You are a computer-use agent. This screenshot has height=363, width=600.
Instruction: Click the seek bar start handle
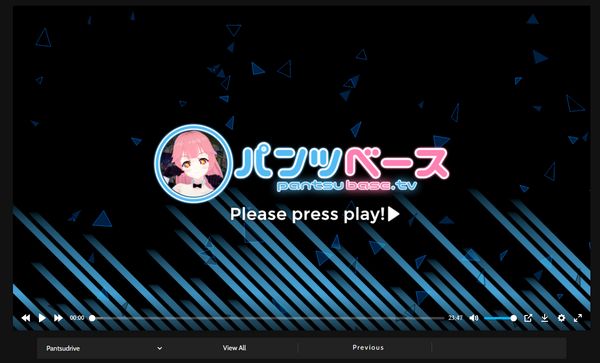(x=92, y=318)
